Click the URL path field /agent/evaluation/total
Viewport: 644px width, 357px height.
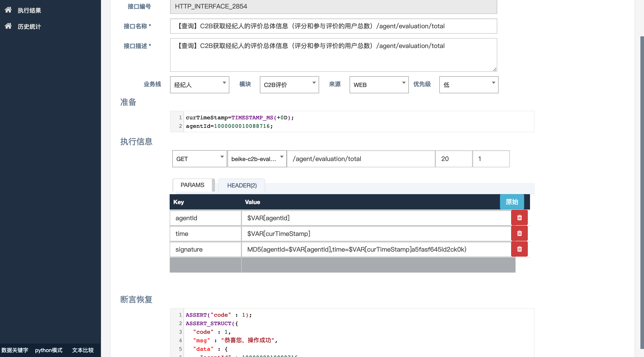click(361, 159)
